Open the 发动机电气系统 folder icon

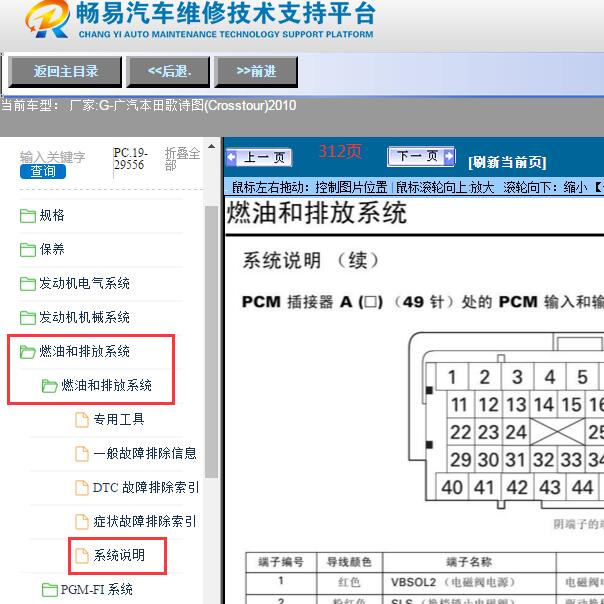(x=28, y=284)
